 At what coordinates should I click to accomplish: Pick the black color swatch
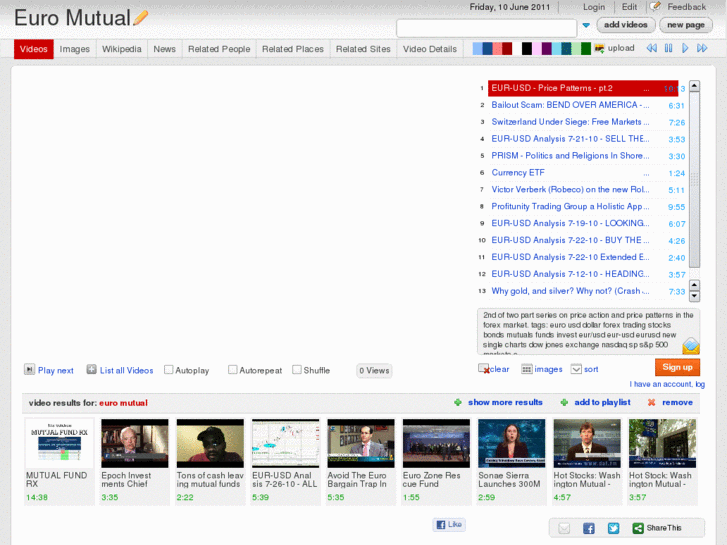(527, 49)
